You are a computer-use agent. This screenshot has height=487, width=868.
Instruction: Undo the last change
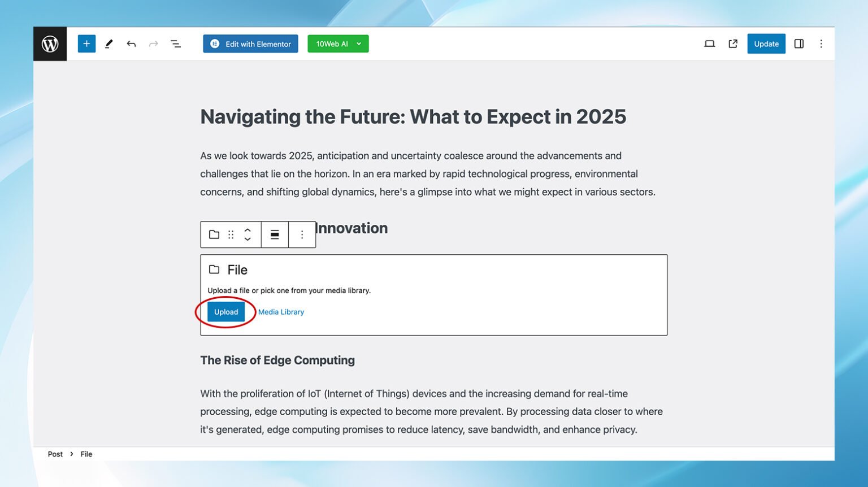point(131,44)
